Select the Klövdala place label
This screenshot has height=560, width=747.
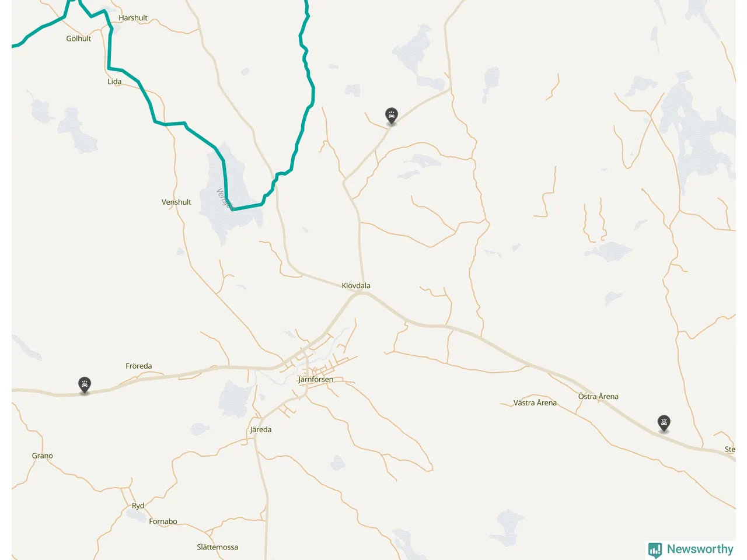click(x=356, y=285)
